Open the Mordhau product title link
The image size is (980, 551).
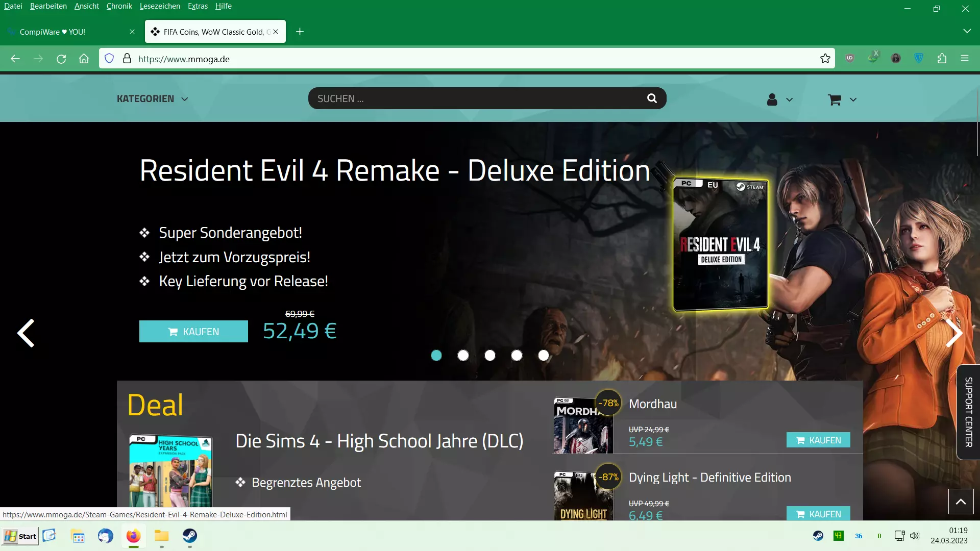coord(653,404)
